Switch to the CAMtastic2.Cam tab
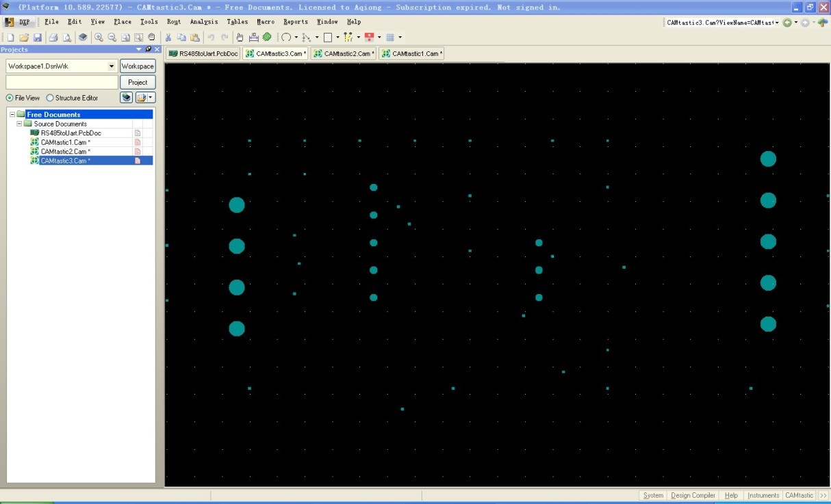Image resolution: width=831 pixels, height=504 pixels. tap(344, 53)
